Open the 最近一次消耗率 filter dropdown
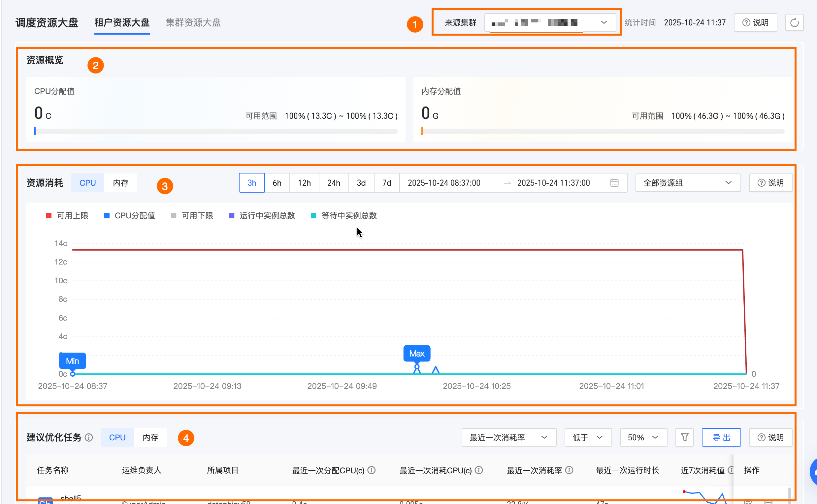 (x=508, y=437)
